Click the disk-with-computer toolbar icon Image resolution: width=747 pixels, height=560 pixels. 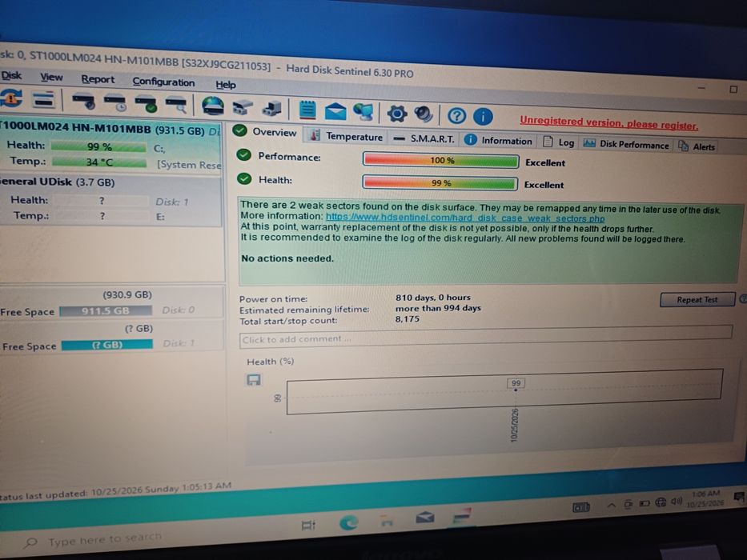(272, 109)
